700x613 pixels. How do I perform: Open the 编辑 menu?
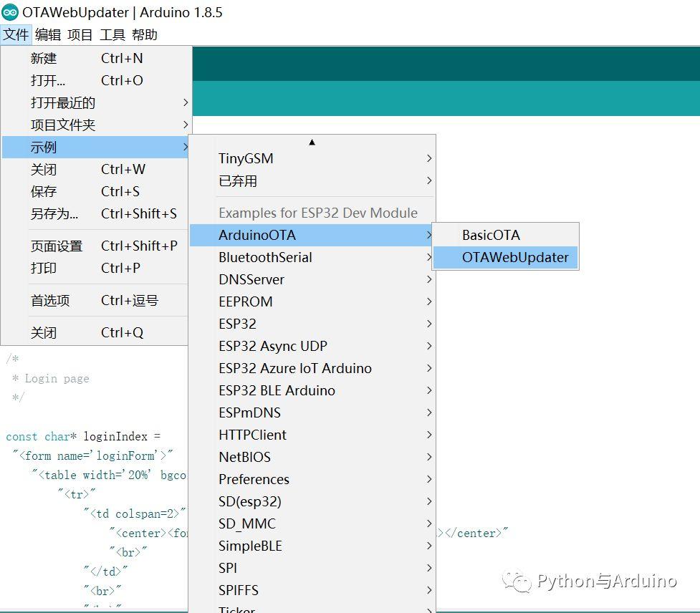(48, 35)
